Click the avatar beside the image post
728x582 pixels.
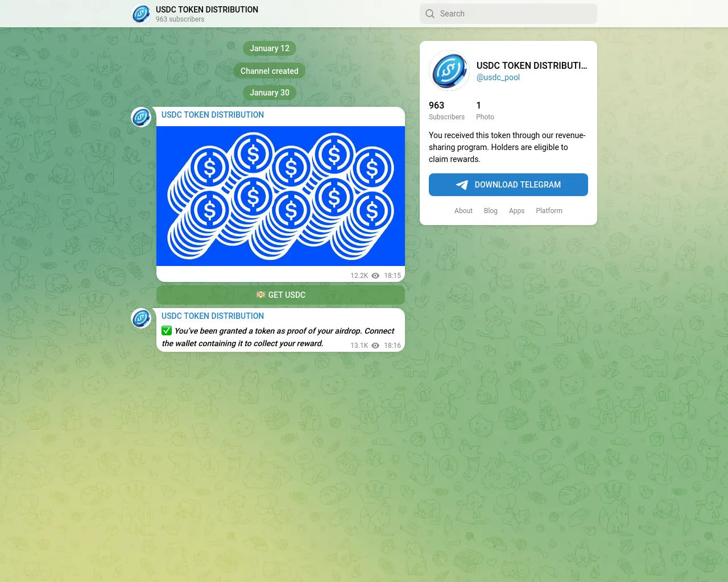coord(141,117)
